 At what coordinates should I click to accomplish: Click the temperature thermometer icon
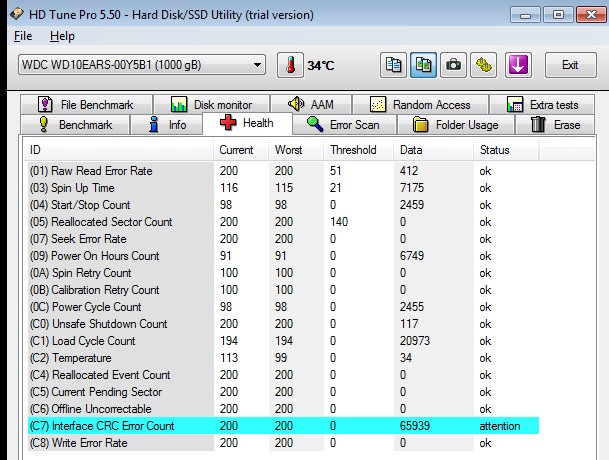[291, 65]
